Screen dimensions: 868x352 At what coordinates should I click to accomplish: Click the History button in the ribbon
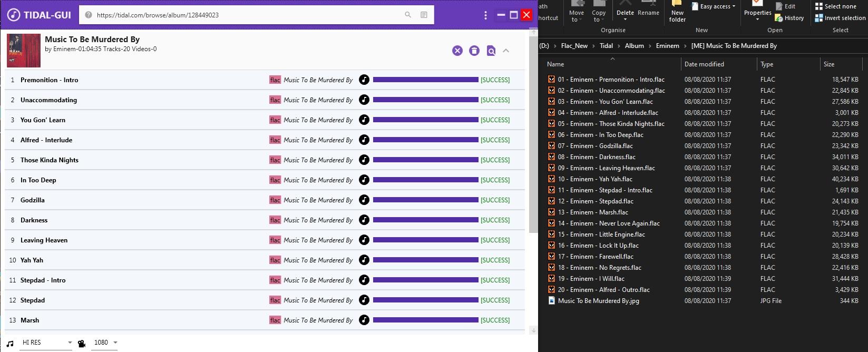(x=789, y=18)
